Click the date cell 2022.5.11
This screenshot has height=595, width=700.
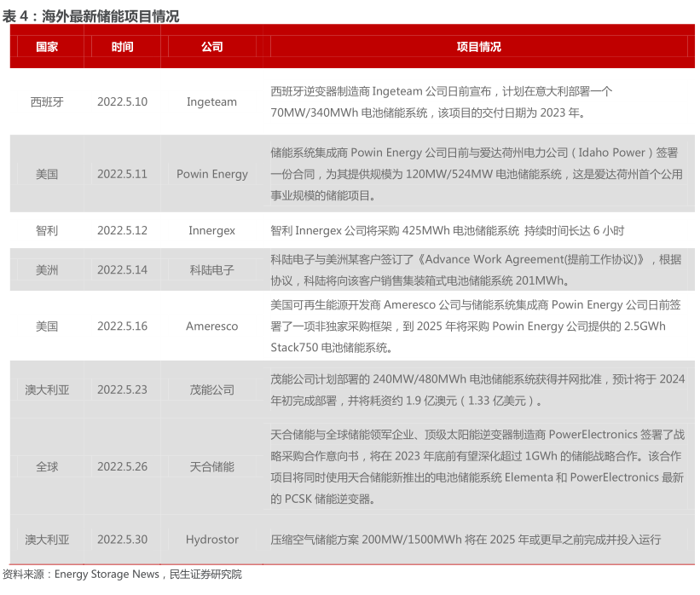coord(122,174)
